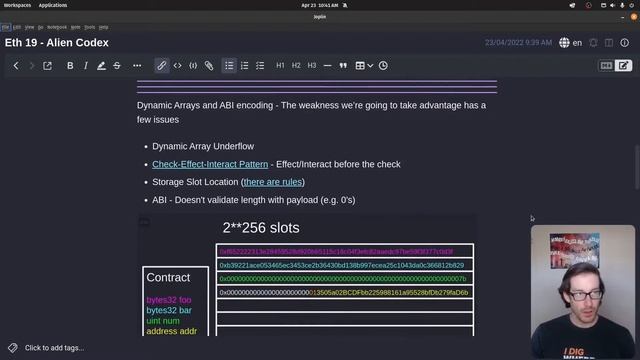Toggle the checkbox list
The width and height of the screenshot is (640, 360).
tap(260, 66)
